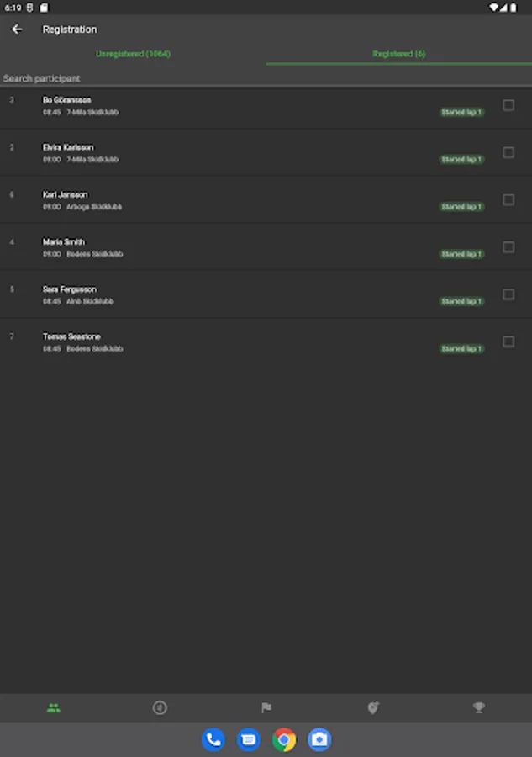Tap Karl Jansson's Started lap 1 badge
The height and width of the screenshot is (757, 532).
461,207
